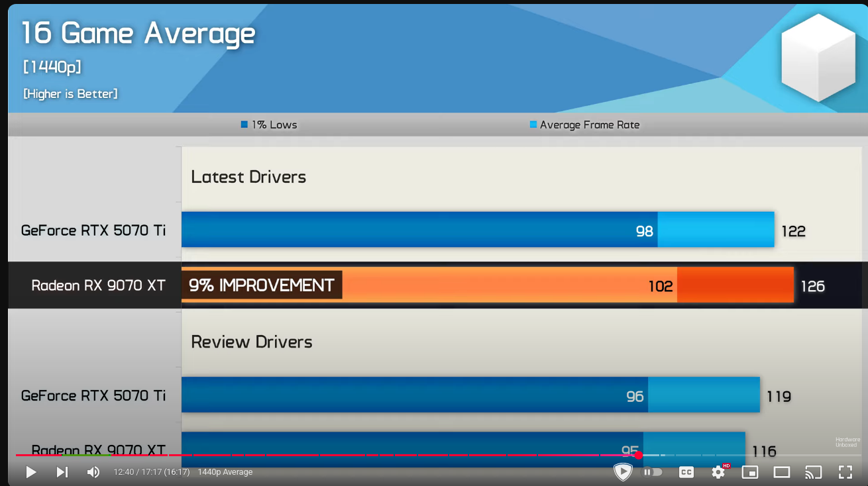868x486 pixels.
Task: Open the video settings gear
Action: [718, 472]
